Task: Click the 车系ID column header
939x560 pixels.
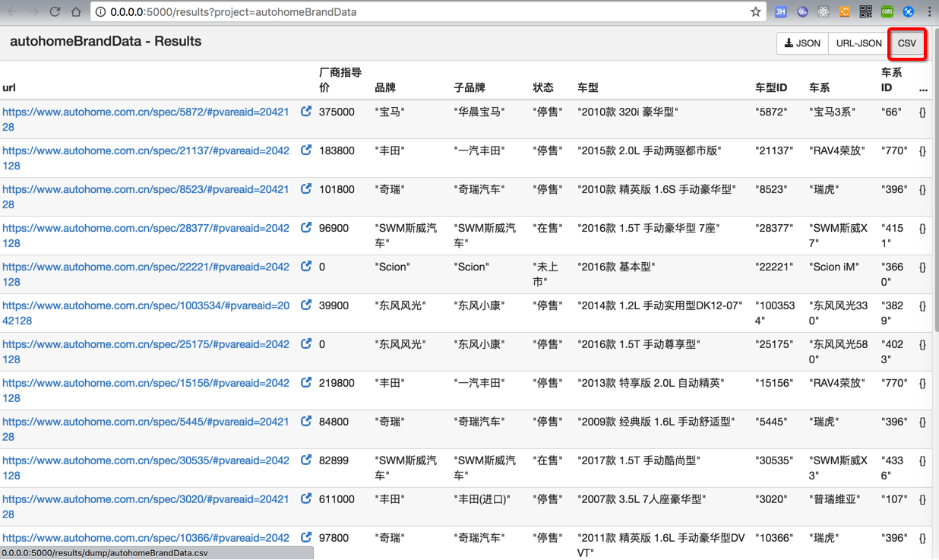Action: [891, 80]
